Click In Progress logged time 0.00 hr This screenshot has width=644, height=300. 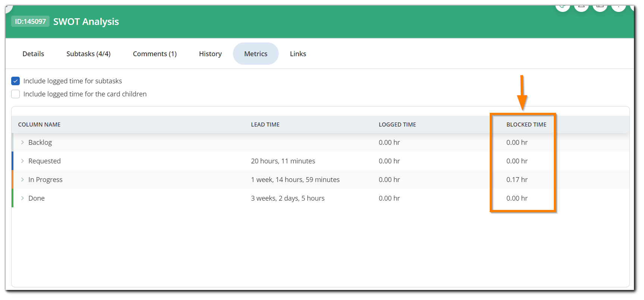pos(389,179)
